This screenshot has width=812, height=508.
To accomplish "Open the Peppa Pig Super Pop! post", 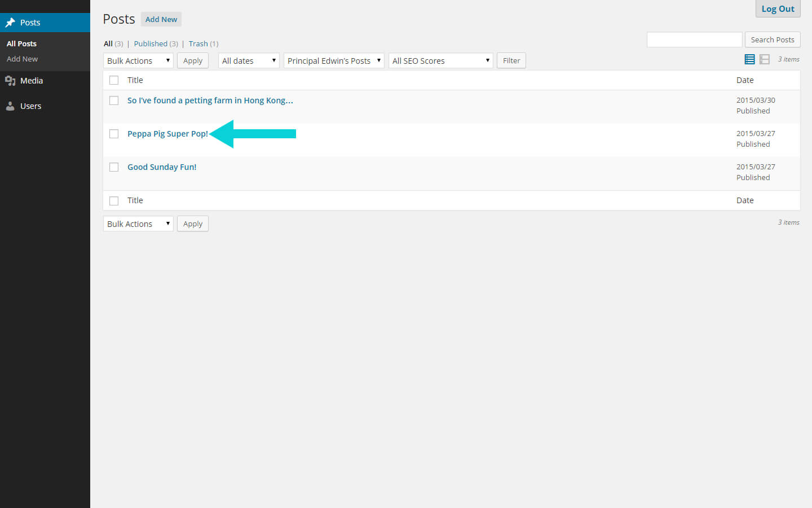I will (x=167, y=134).
